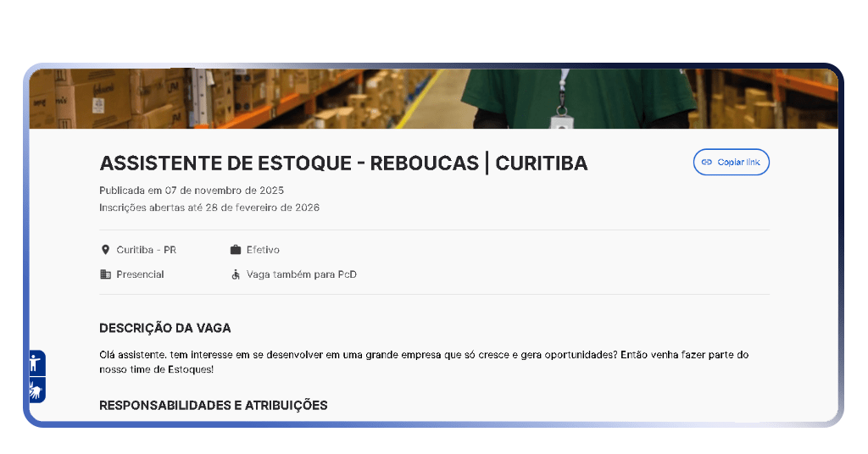Image resolution: width=868 pixels, height=454 pixels.
Task: Click the Responsabilidades e Atribuições heading
Action: tap(214, 405)
